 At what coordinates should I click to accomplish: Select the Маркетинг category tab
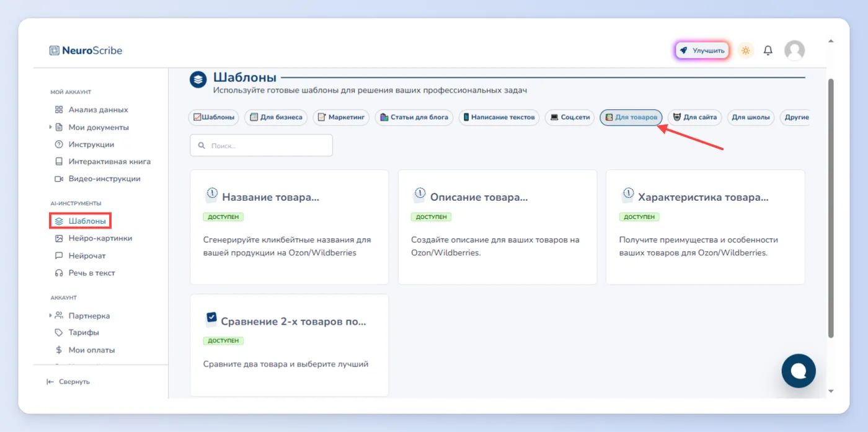pyautogui.click(x=341, y=117)
